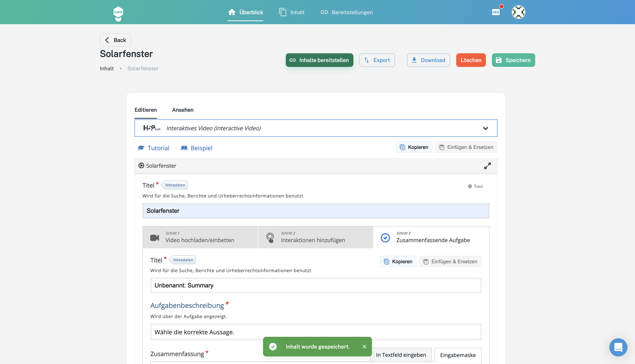Screen dimensions: 635x364
Task: Expand editor to fullscreen via arrows icon
Action: [487, 166]
